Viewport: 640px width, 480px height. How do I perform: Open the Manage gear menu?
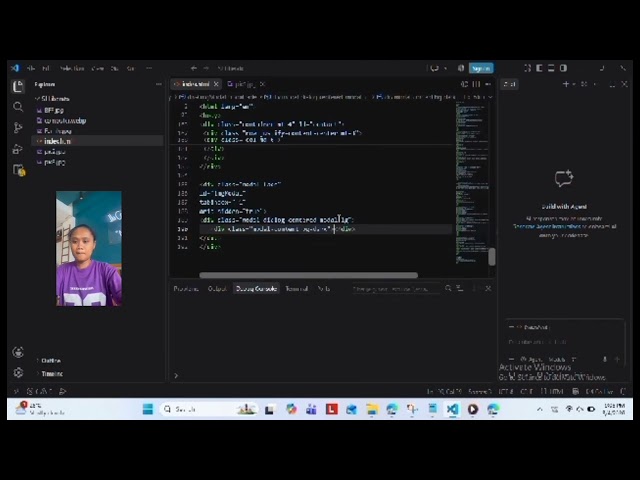pos(18,373)
